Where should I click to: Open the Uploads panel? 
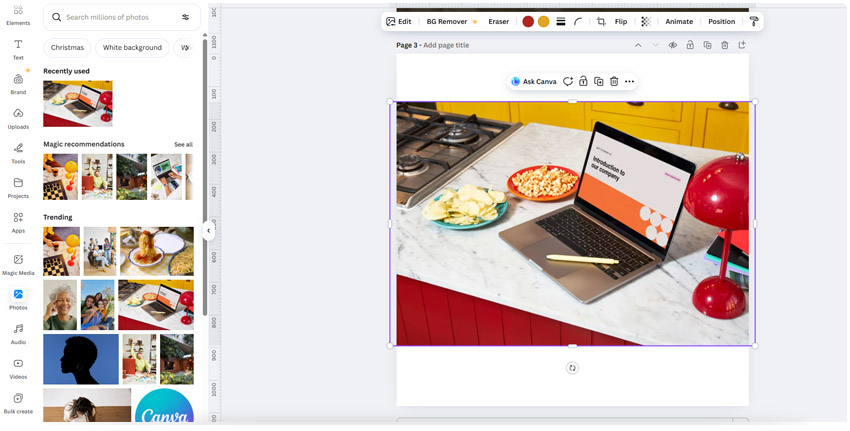18,119
